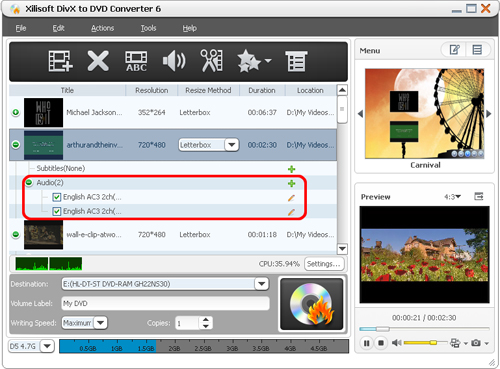Open the Help menu
The width and height of the screenshot is (500, 369).
pyautogui.click(x=189, y=28)
